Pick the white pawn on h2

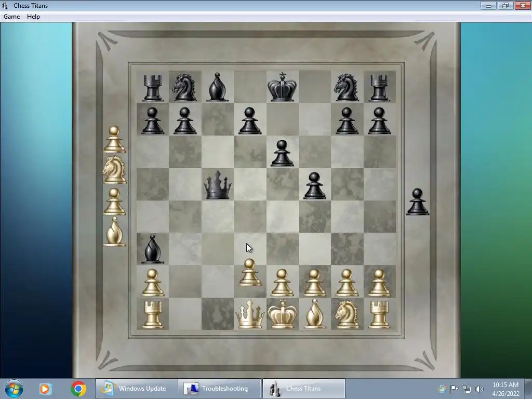tap(379, 283)
